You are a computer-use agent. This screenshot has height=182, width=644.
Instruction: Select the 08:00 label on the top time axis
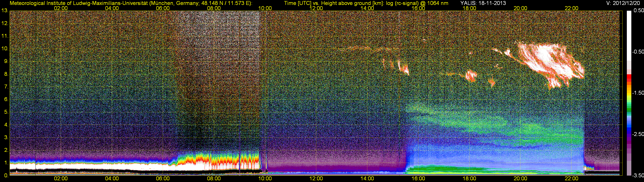click(x=214, y=8)
